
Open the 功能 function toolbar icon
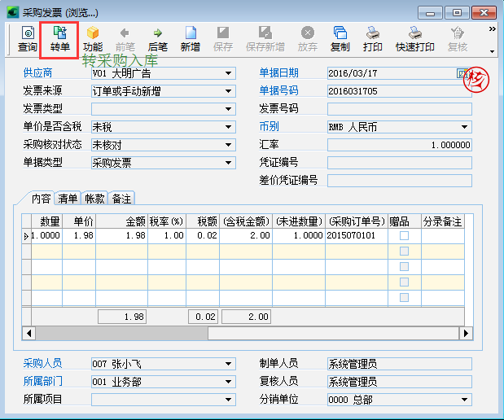(x=93, y=39)
